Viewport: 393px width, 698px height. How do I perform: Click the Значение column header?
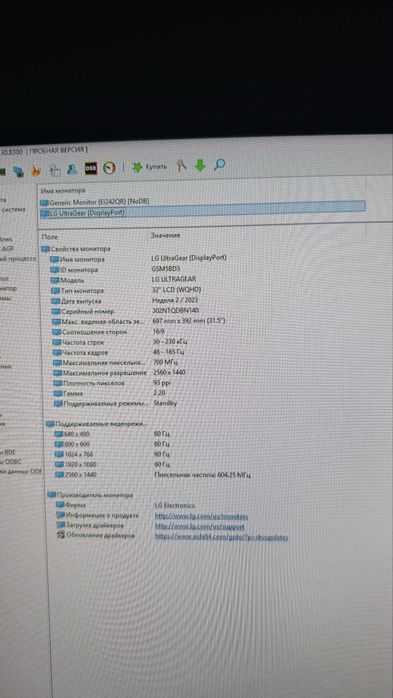coord(165,235)
